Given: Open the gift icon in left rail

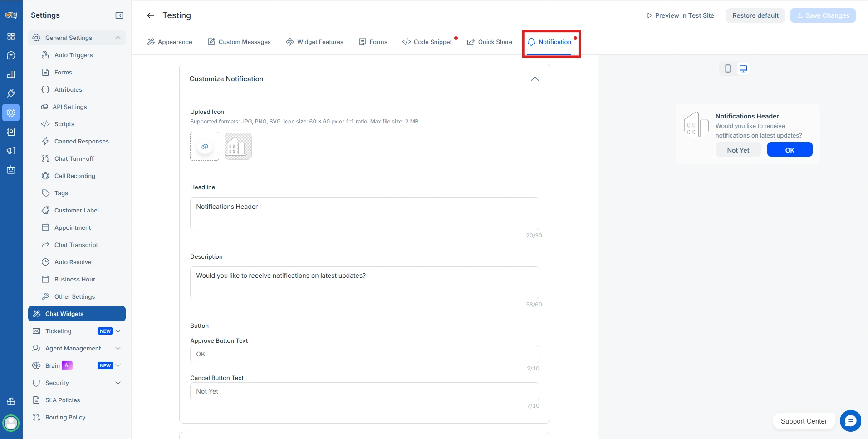Looking at the screenshot, I should click(x=11, y=401).
